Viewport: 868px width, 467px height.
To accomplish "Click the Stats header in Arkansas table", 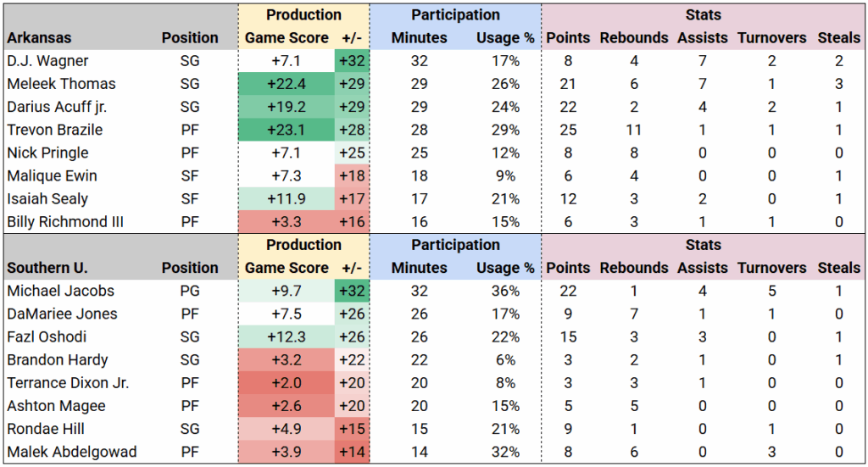I will click(703, 15).
